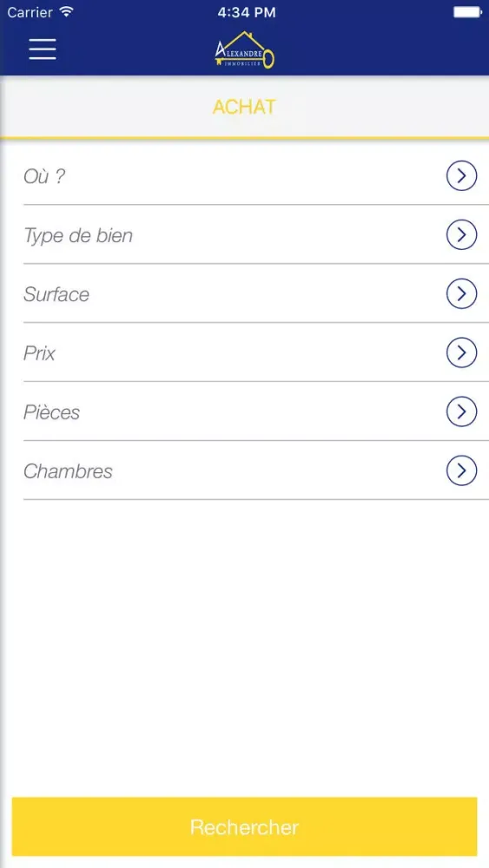Screen dimensions: 489x868
Task: Tap the Alexandre Immobilier logo
Action: click(x=245, y=50)
